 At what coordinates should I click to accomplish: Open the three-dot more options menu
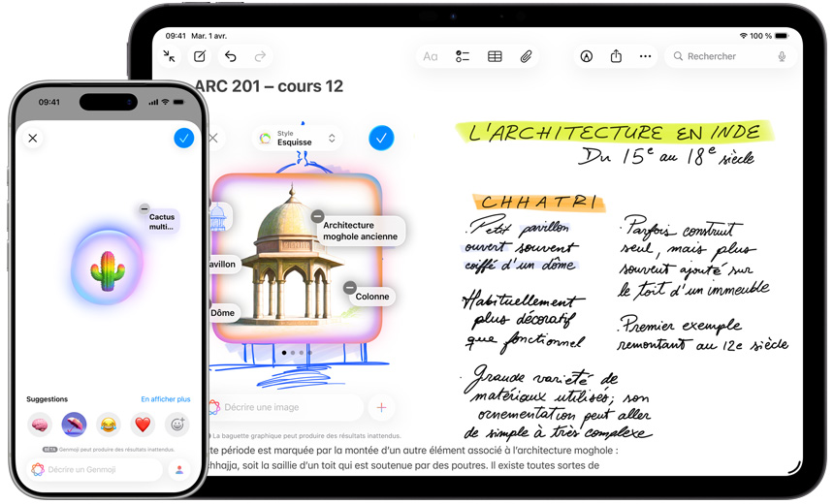coord(645,57)
